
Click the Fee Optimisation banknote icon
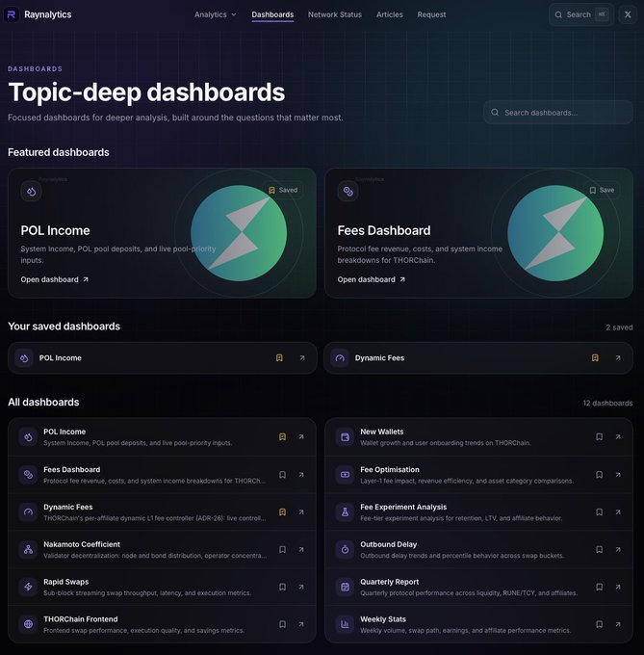click(345, 475)
